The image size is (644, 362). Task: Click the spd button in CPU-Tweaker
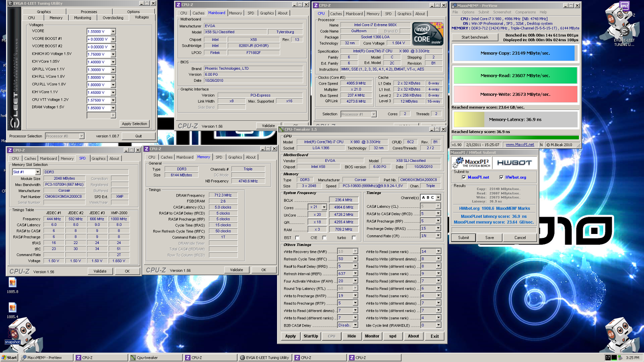(x=393, y=336)
